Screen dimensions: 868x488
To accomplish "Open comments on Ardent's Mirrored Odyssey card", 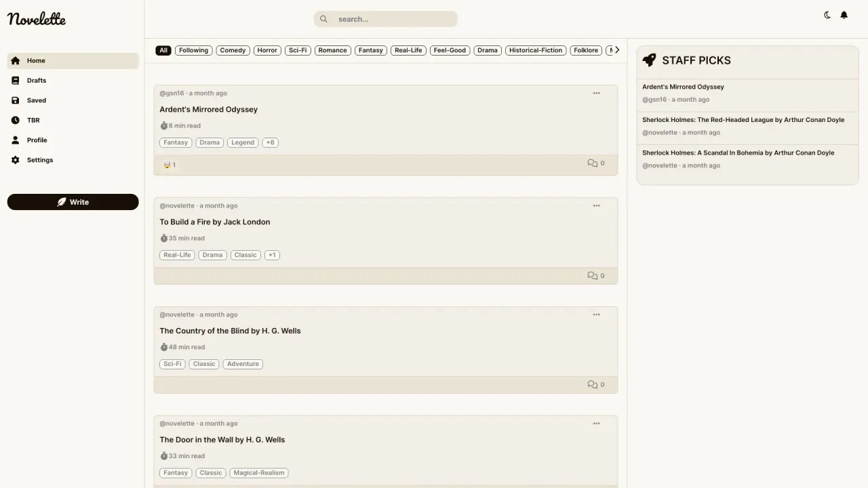I will coord(596,163).
